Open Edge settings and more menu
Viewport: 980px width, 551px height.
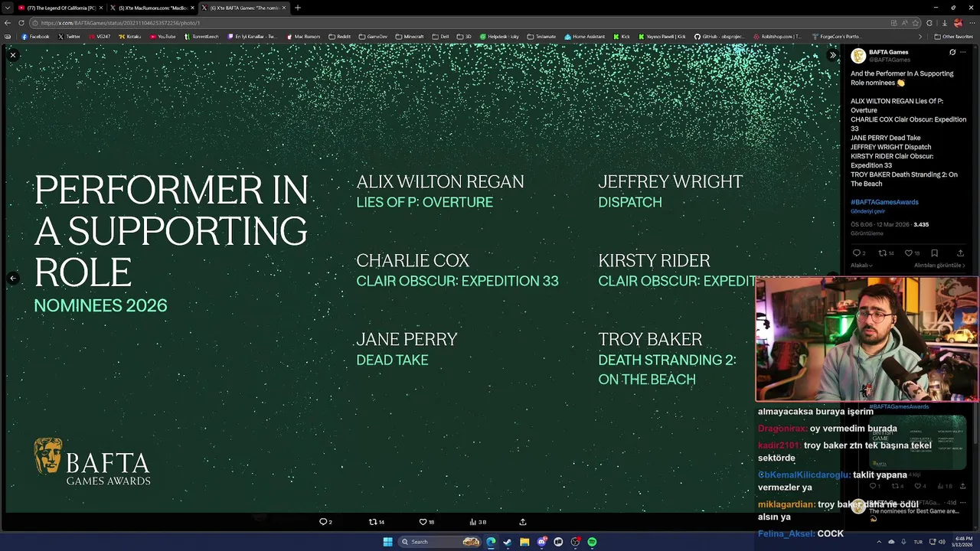tap(972, 23)
